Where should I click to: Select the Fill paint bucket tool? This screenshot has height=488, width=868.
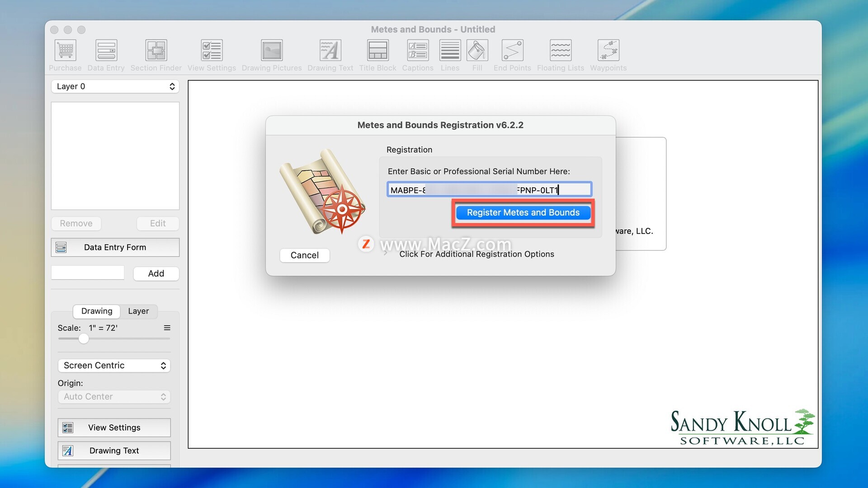pos(477,50)
